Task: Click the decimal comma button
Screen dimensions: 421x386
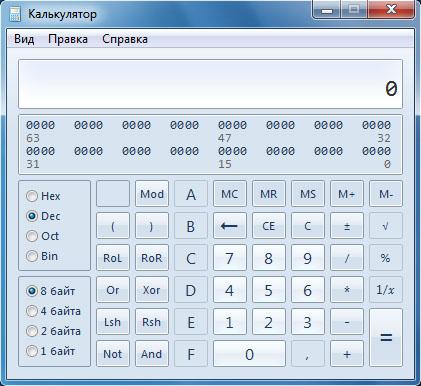Action: [308, 354]
